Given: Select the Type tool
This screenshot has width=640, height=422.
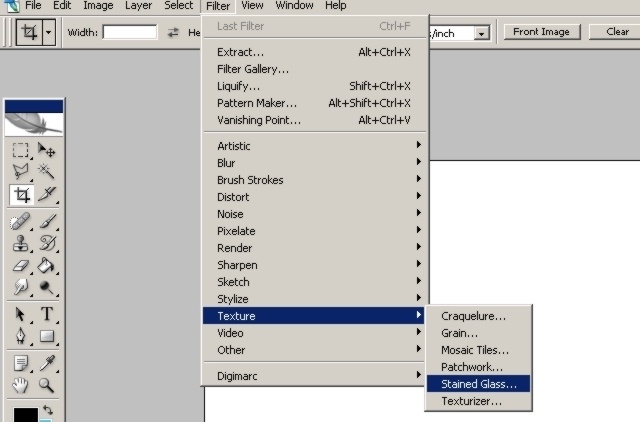Looking at the screenshot, I should point(47,314).
